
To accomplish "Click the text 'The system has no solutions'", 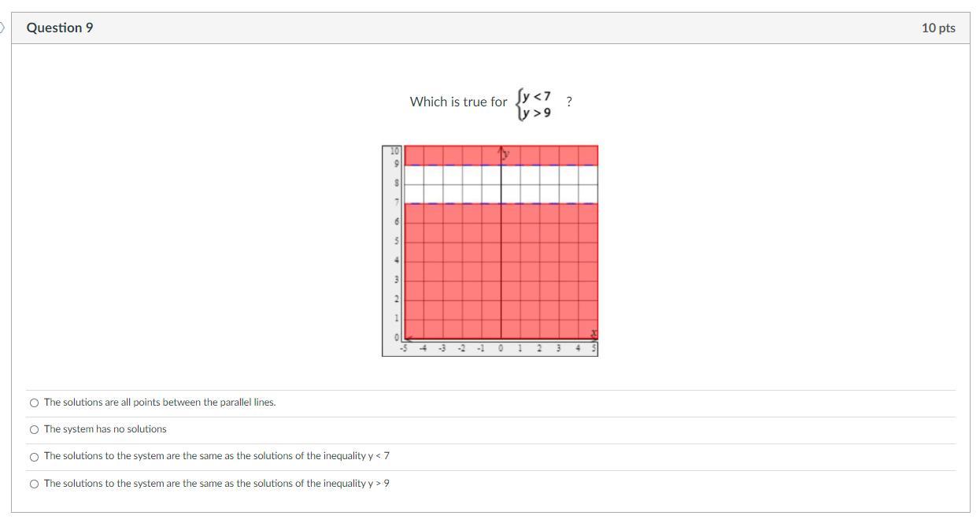I will (105, 429).
